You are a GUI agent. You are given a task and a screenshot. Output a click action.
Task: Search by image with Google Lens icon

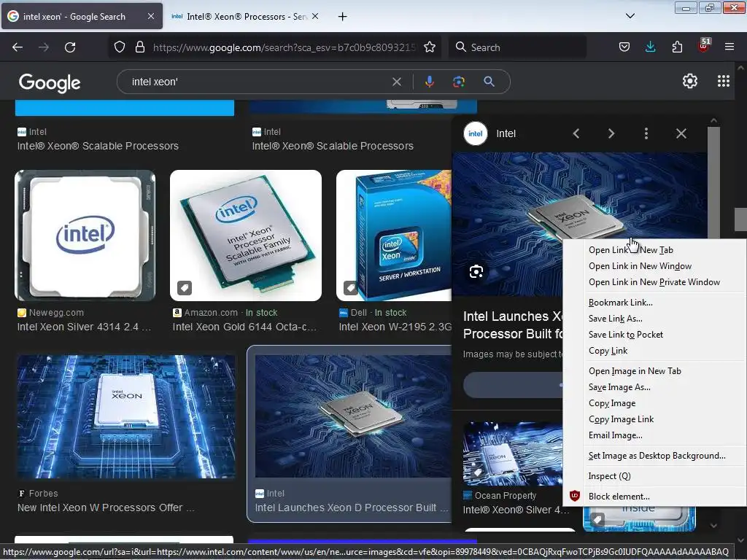(x=458, y=82)
